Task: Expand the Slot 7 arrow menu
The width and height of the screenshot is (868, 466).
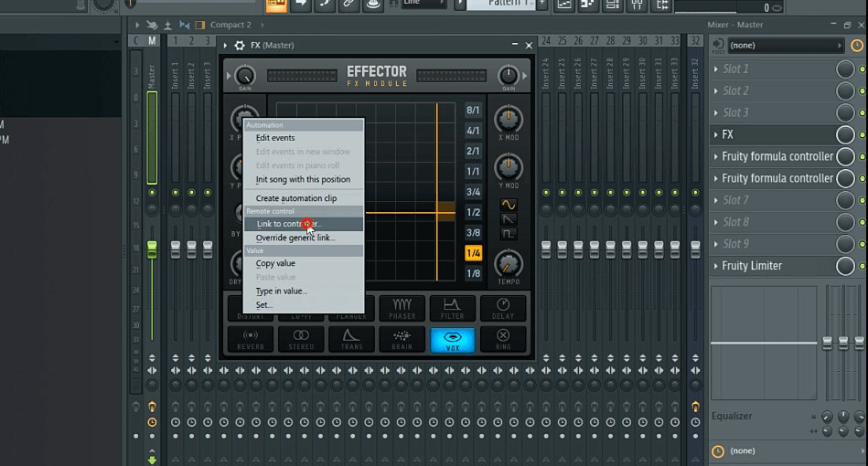Action: point(716,201)
